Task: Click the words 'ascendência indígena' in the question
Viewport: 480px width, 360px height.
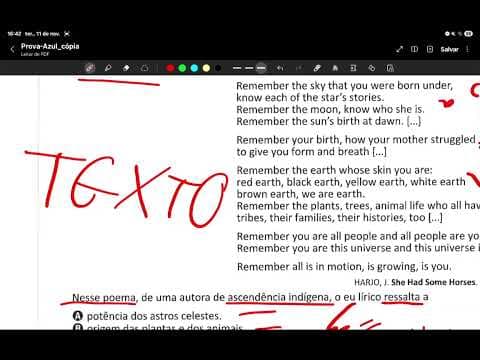Action: click(x=279, y=297)
